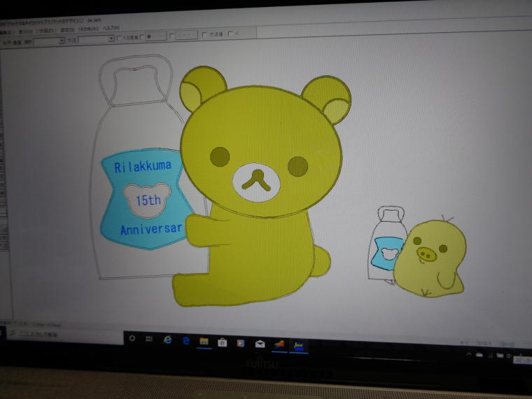Image resolution: width=532 pixels, height=399 pixels.
Task: Click the large bottle cap outline
Action: pyautogui.click(x=136, y=80)
